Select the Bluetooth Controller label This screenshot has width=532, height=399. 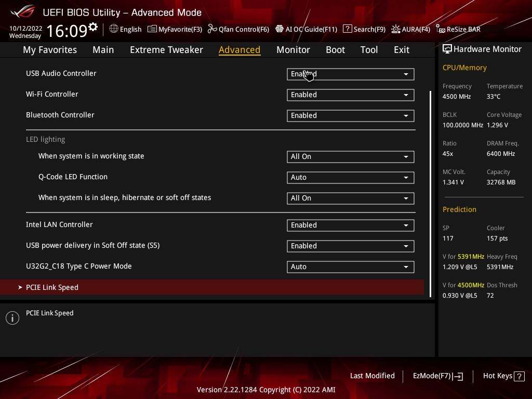[x=60, y=115]
